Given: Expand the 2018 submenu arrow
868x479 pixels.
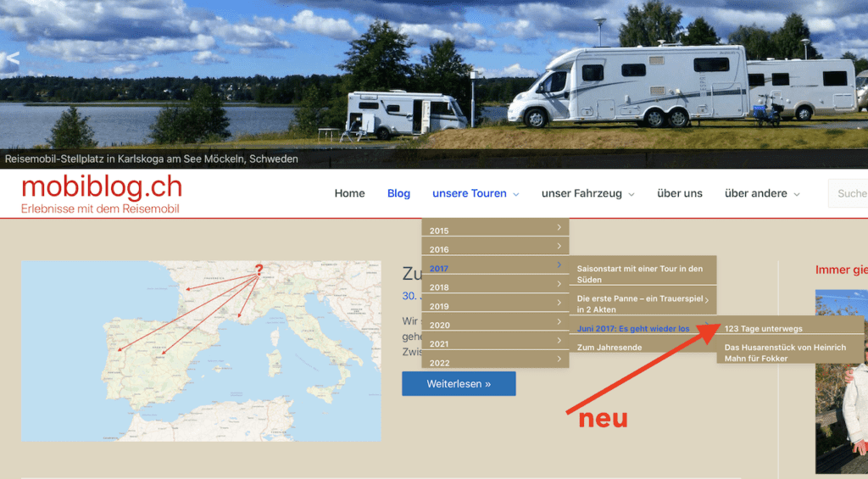Looking at the screenshot, I should pos(559,284).
